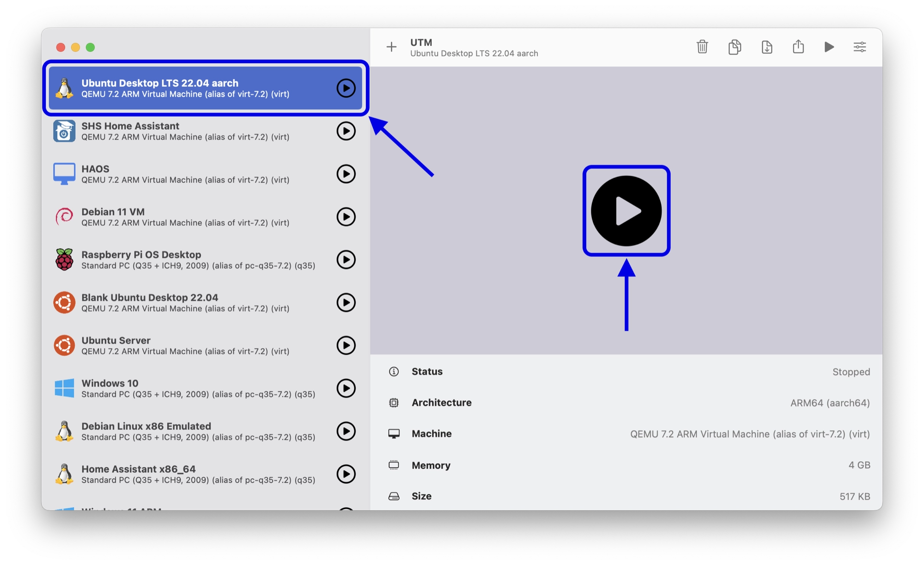Click the Size row label
The height and width of the screenshot is (565, 924).
point(421,496)
